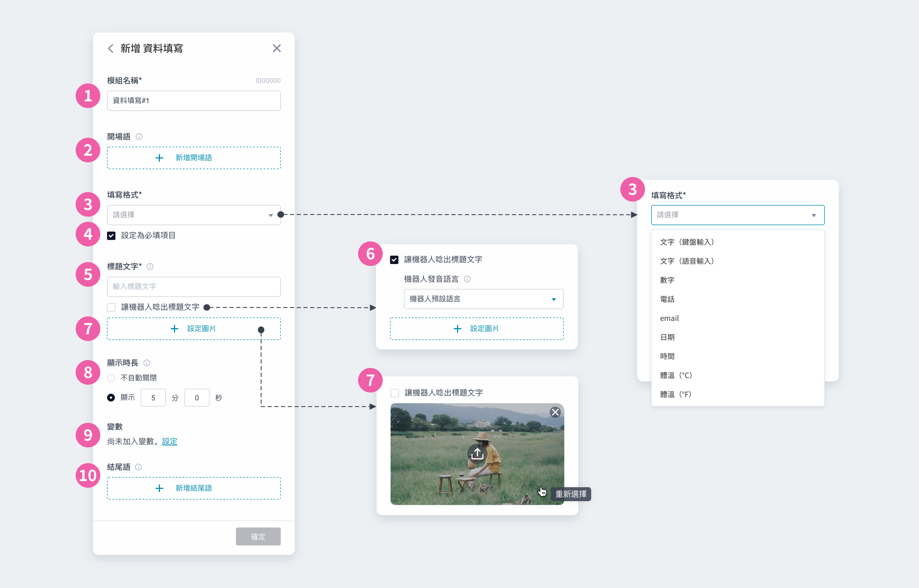Image resolution: width=919 pixels, height=588 pixels.
Task: Remove the uploaded meadow image
Action: point(555,412)
